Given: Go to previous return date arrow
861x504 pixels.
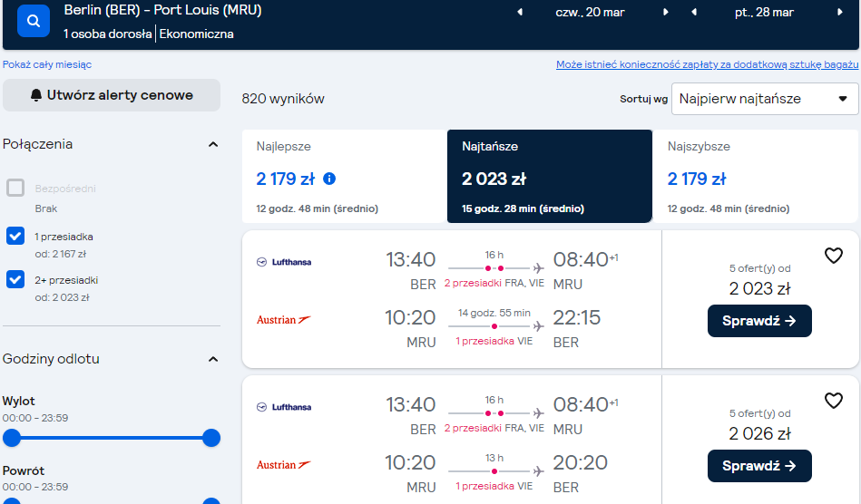Looking at the screenshot, I should click(x=694, y=12).
